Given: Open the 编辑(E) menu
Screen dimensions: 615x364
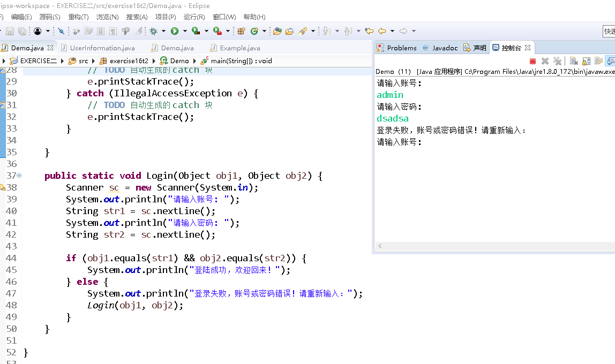Looking at the screenshot, I should tap(21, 17).
